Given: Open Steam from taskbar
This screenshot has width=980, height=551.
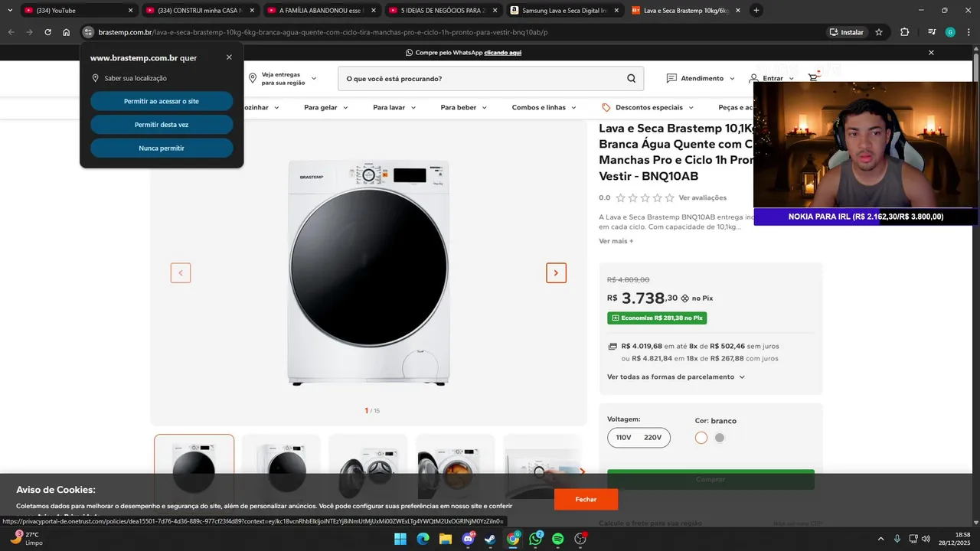Looking at the screenshot, I should click(x=490, y=539).
